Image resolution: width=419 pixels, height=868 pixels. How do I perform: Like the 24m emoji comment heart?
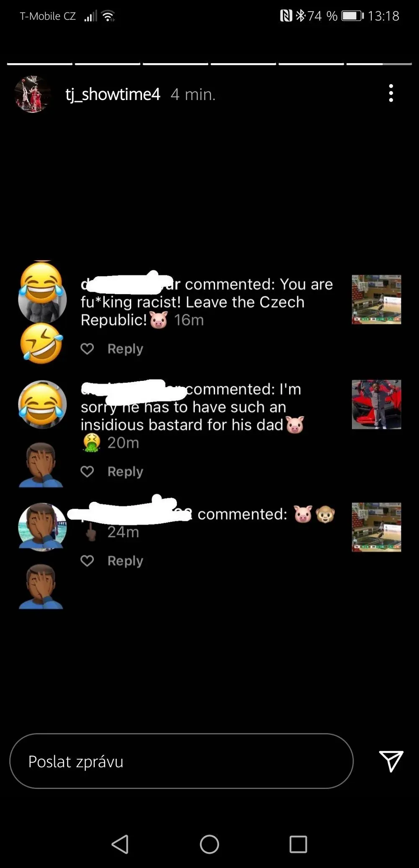pos(87,561)
